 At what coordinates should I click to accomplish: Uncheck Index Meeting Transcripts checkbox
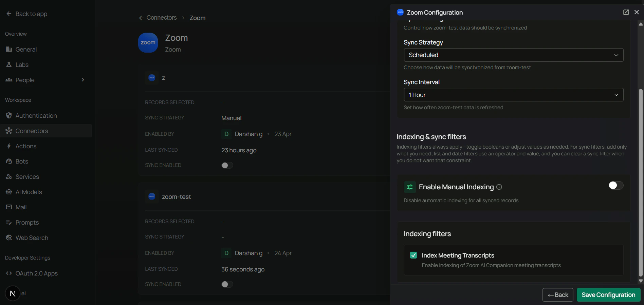point(413,255)
